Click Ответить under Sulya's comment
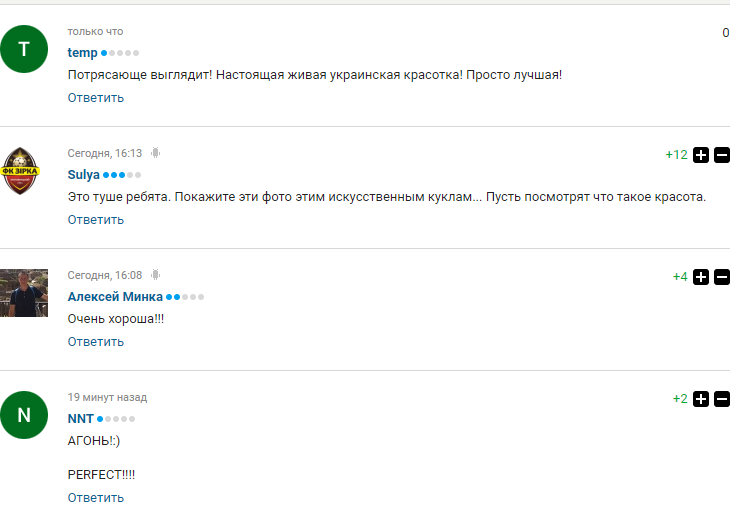 (x=96, y=220)
